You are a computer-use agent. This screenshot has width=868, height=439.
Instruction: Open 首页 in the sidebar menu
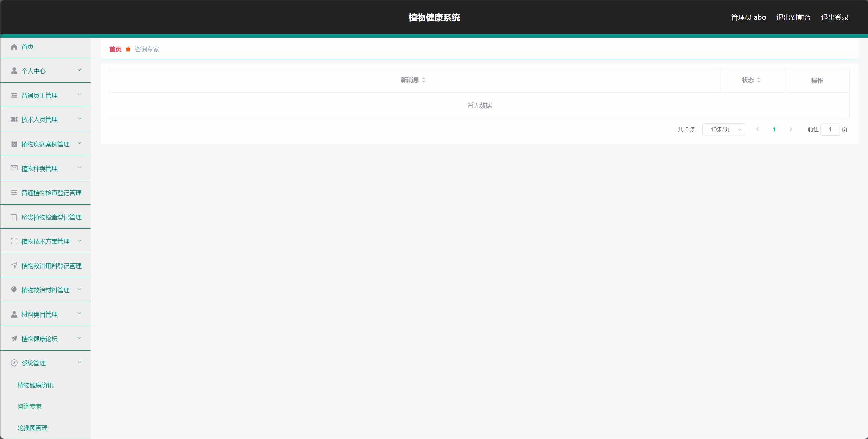click(x=45, y=47)
